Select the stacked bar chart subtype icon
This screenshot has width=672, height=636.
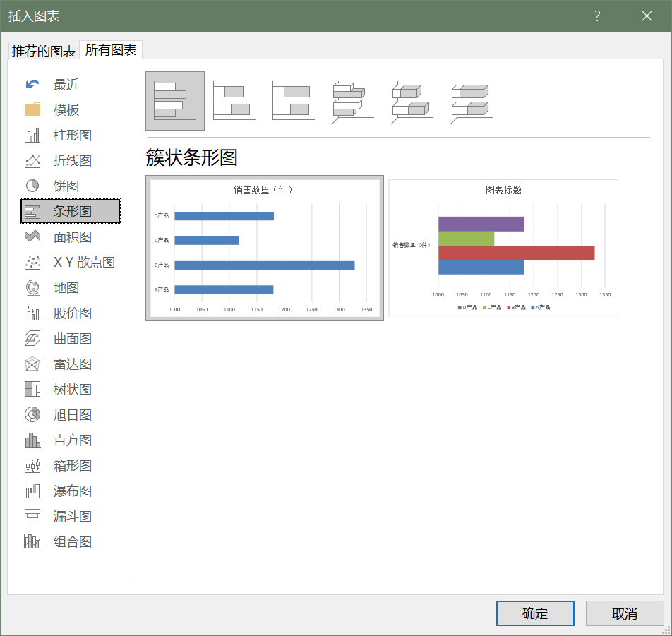coord(234,101)
